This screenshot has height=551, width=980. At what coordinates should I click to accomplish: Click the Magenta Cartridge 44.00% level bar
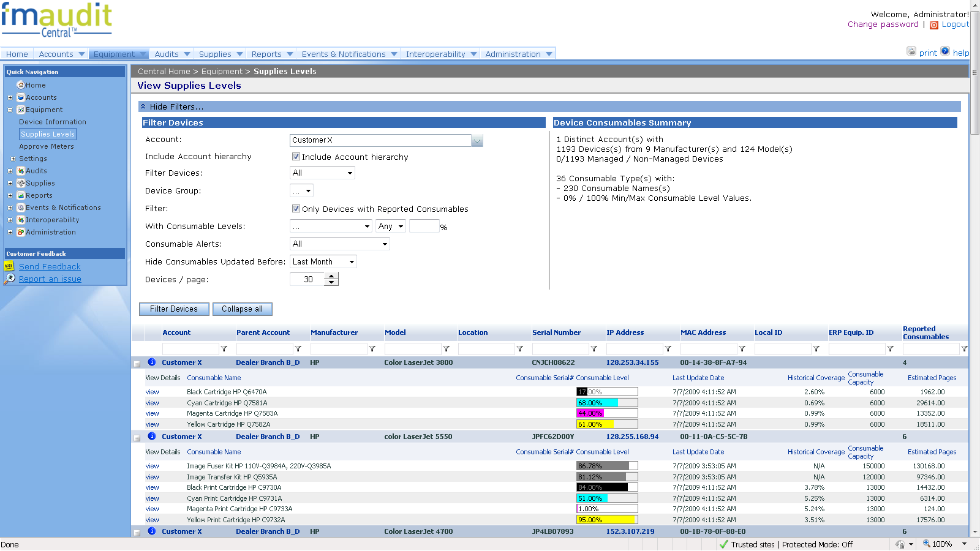click(x=607, y=413)
